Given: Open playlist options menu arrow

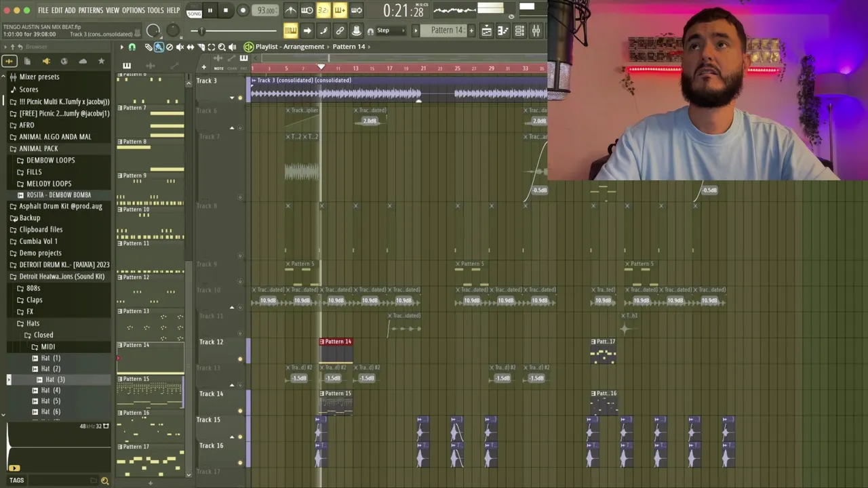Looking at the screenshot, I should (121, 47).
